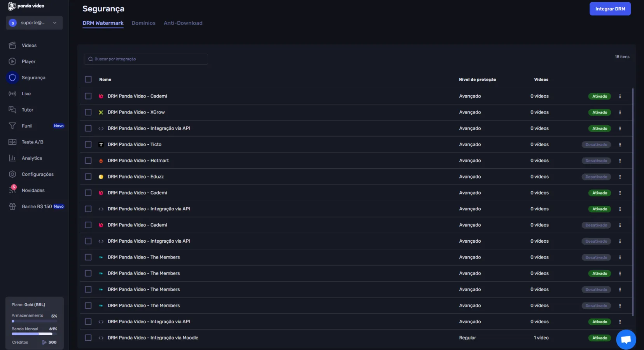Viewport: 644px width, 350px height.
Task: Click the Hotmart flame logo icon
Action: click(x=101, y=161)
